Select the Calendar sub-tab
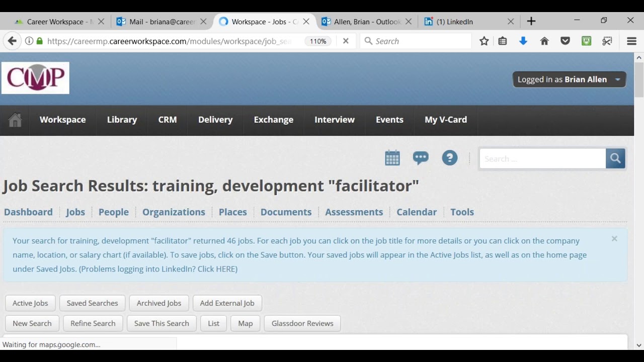This screenshot has height=362, width=644. click(x=417, y=212)
